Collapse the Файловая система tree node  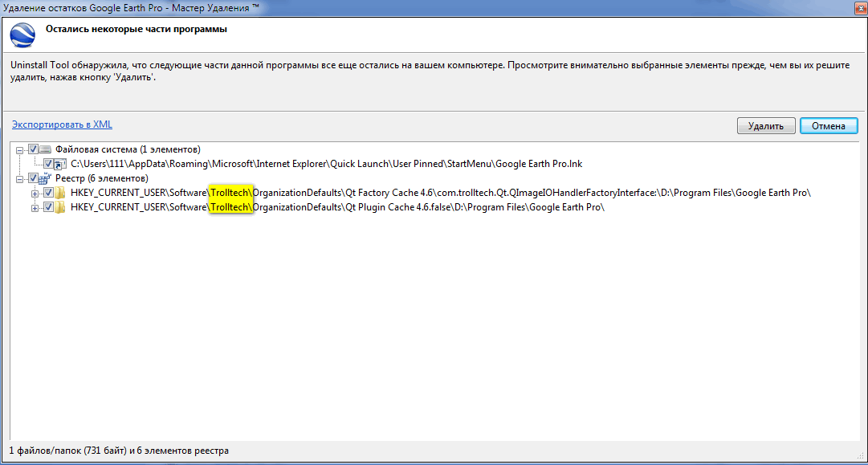[x=20, y=149]
